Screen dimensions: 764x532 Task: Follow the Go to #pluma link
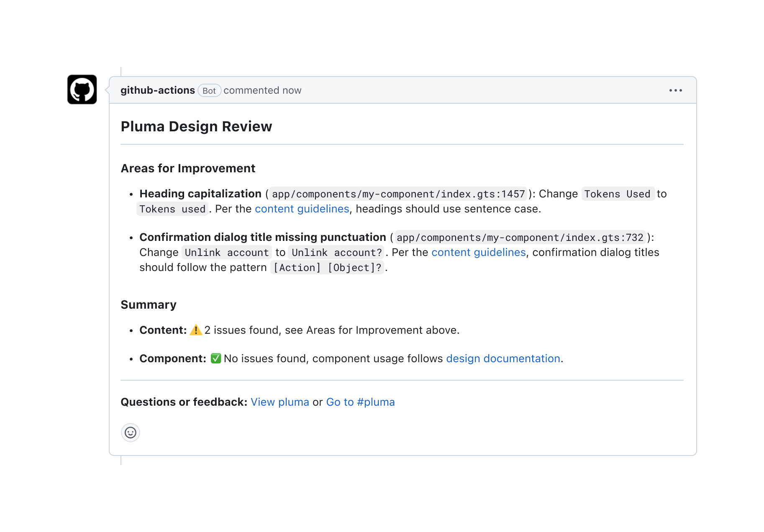click(360, 402)
